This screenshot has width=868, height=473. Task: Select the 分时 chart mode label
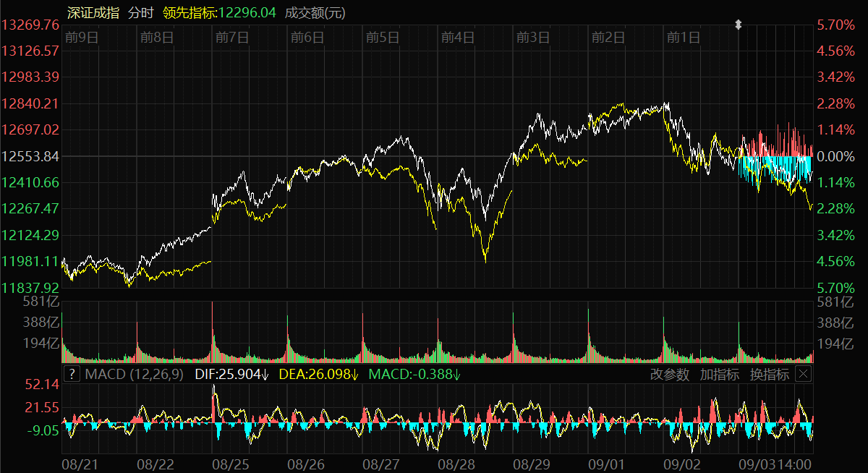(x=140, y=12)
